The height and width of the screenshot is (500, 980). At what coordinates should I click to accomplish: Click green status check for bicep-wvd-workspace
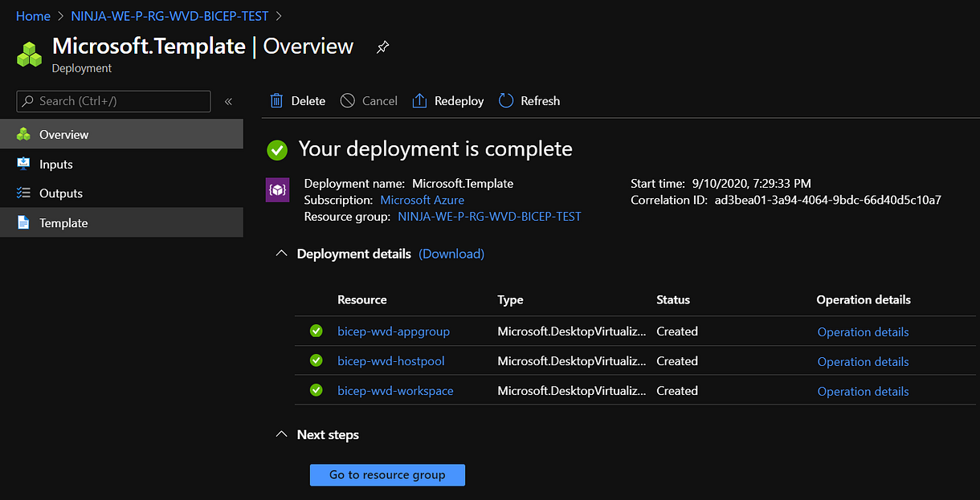pos(316,390)
